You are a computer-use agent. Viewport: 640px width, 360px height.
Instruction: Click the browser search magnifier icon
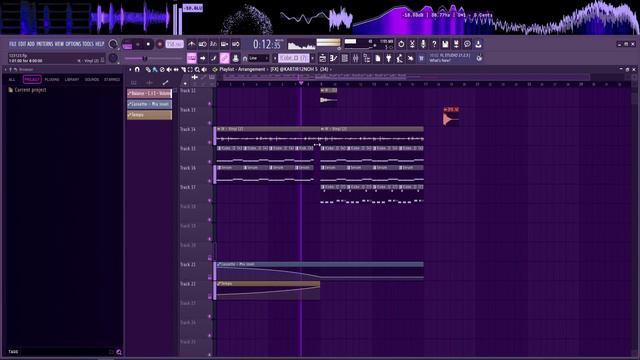pyautogui.click(x=119, y=352)
